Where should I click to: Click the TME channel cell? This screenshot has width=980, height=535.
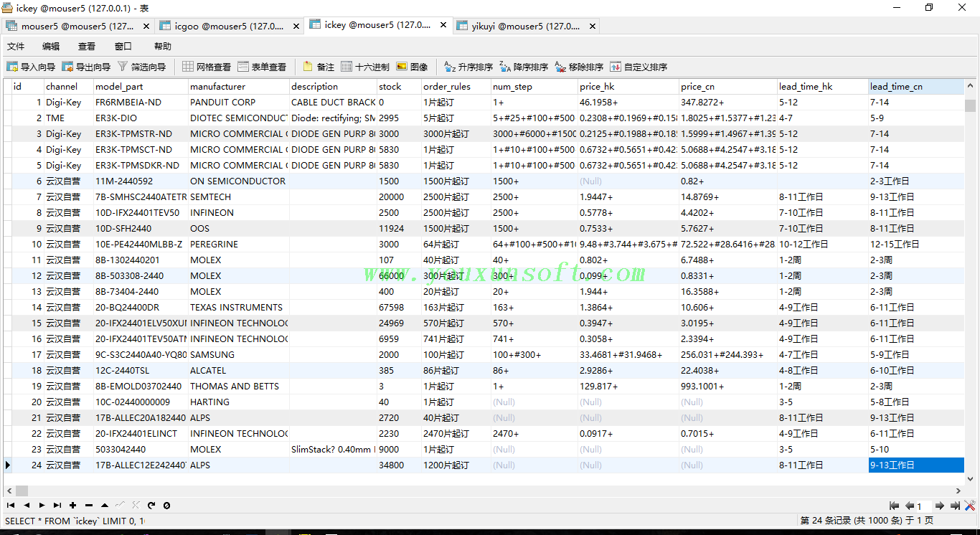[x=68, y=118]
